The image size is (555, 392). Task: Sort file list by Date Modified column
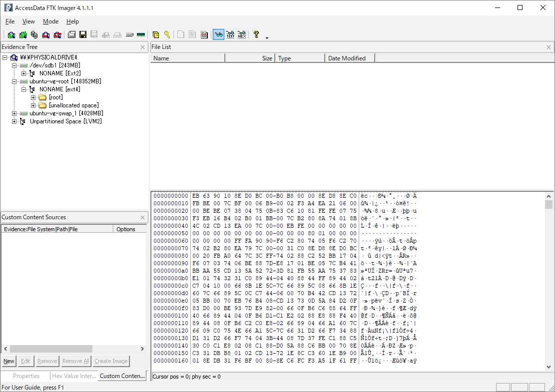click(x=350, y=58)
